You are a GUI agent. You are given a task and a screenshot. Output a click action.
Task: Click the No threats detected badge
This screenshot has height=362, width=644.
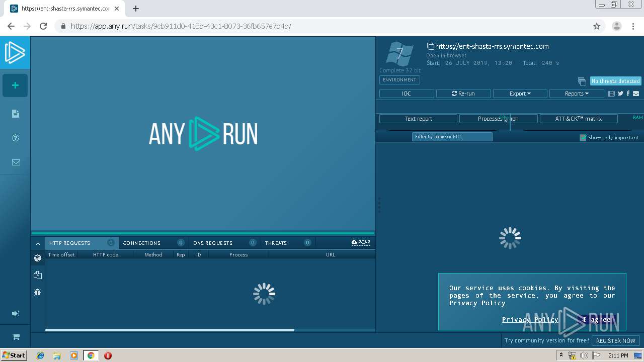(x=615, y=81)
